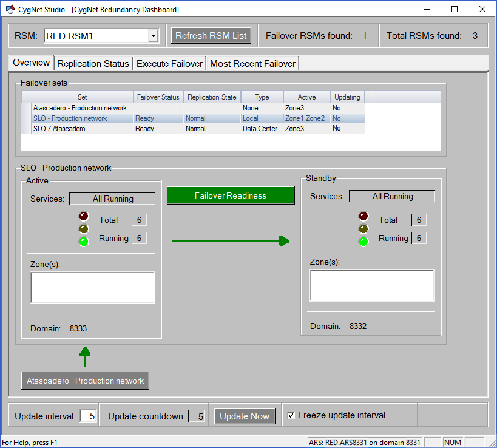This screenshot has height=448, width=497.
Task: Click the Standby domain value 8332
Action: point(358,326)
